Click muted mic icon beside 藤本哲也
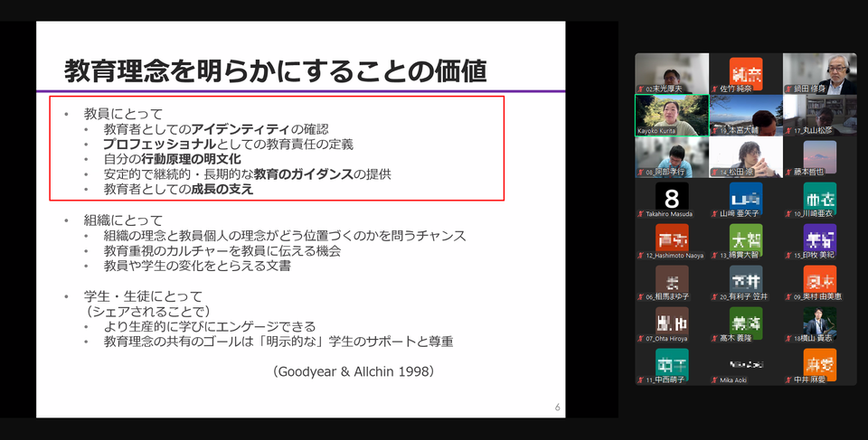The height and width of the screenshot is (440, 868). 788,173
